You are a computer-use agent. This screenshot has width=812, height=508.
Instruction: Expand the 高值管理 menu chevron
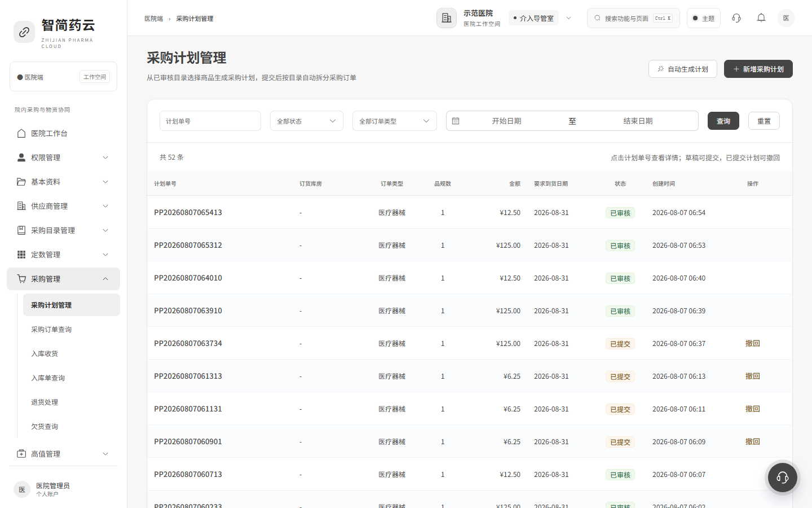(x=105, y=454)
